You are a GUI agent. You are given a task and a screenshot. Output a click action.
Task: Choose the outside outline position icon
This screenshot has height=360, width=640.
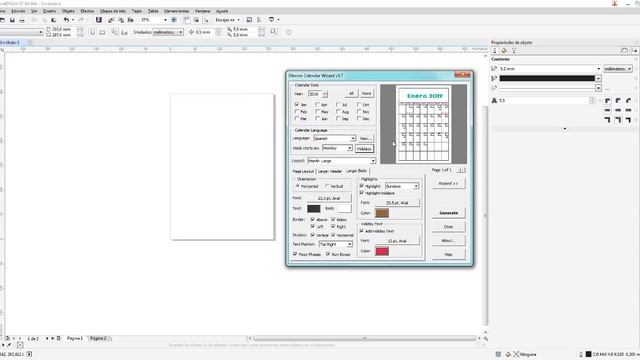click(x=608, y=120)
